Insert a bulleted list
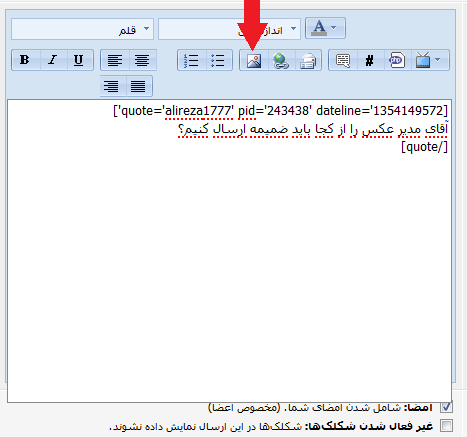This screenshot has width=467, height=437. pos(218,60)
